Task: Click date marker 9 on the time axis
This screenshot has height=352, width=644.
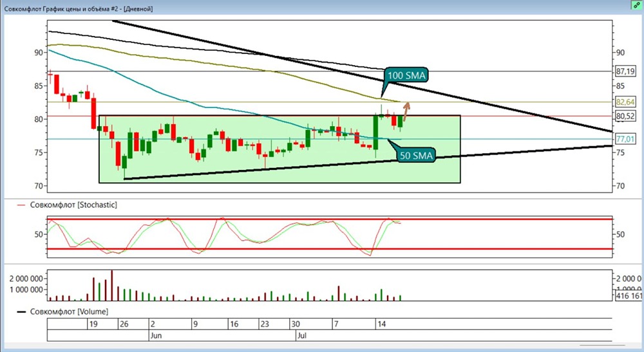Action: pos(196,324)
